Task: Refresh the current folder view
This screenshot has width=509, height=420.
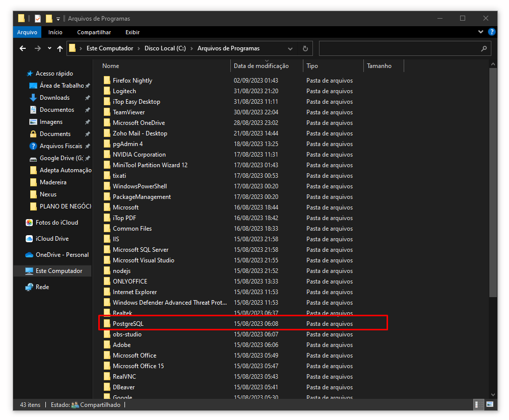Action: 305,49
